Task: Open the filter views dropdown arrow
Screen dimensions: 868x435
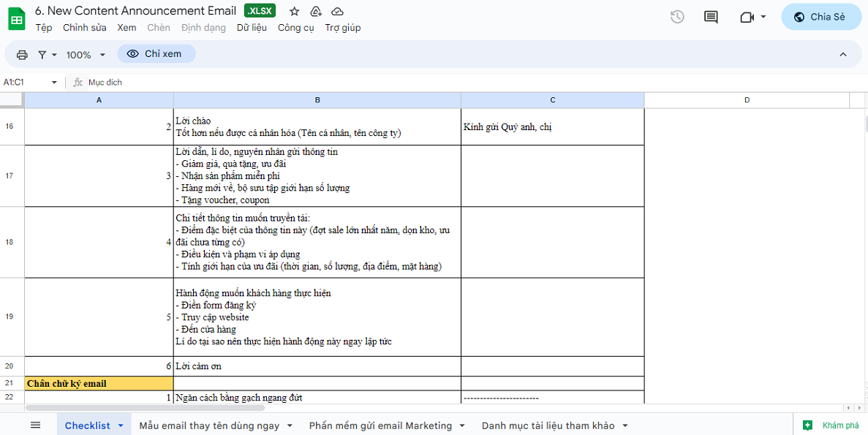Action: (54, 55)
